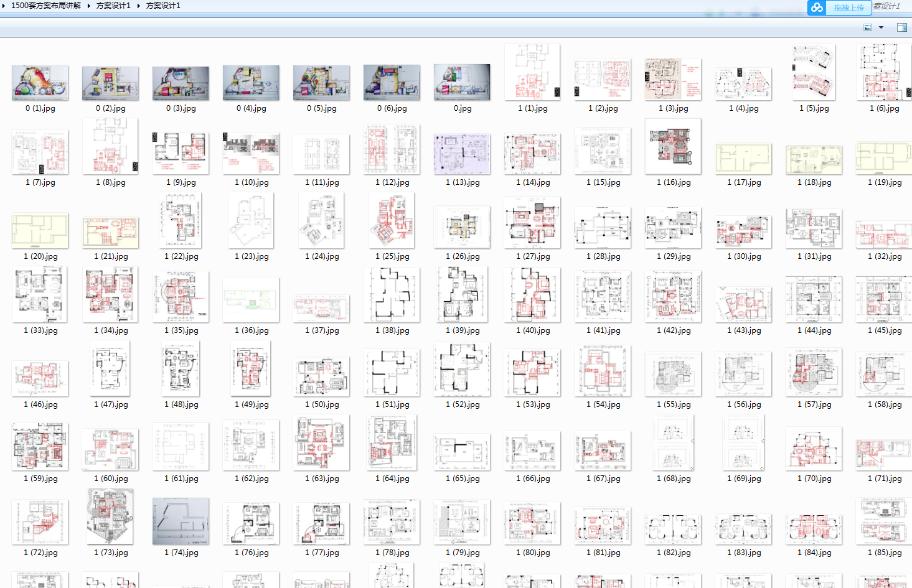
Task: Select the yellow 1 (18).jpg thumbnail
Action: tap(814, 159)
